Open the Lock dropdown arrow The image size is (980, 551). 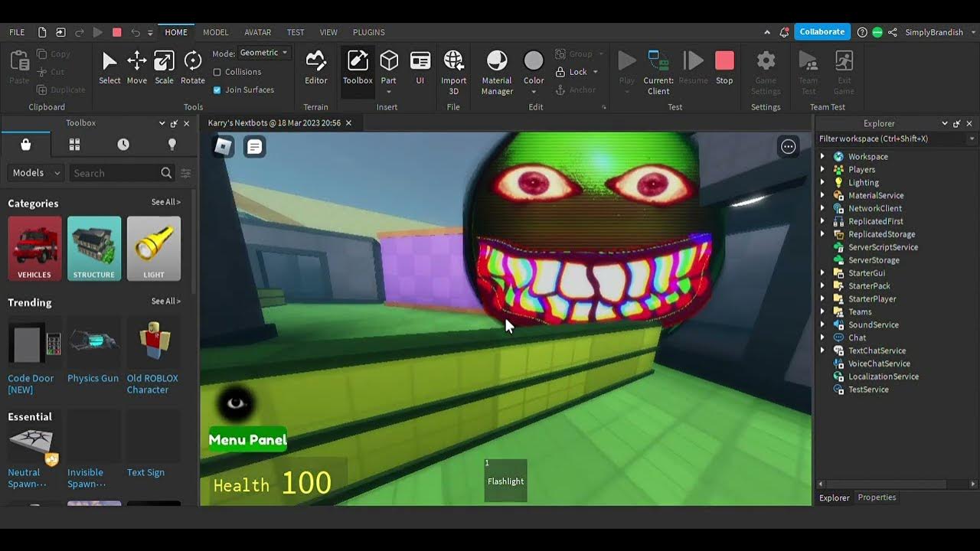pyautogui.click(x=596, y=72)
